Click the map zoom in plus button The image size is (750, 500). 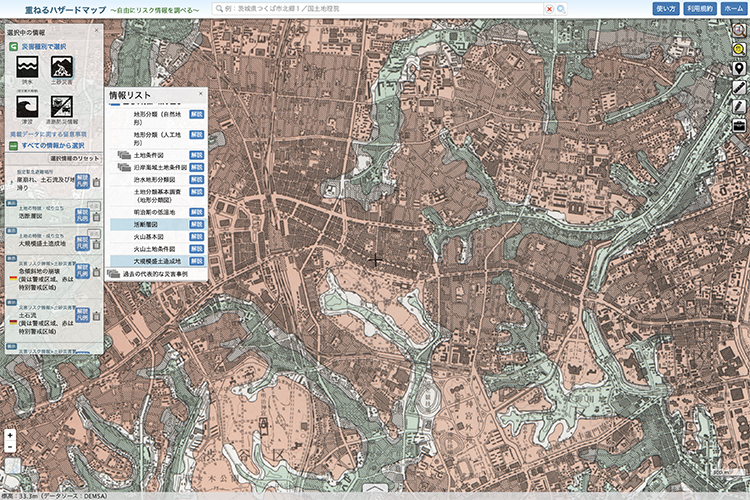tap(10, 435)
